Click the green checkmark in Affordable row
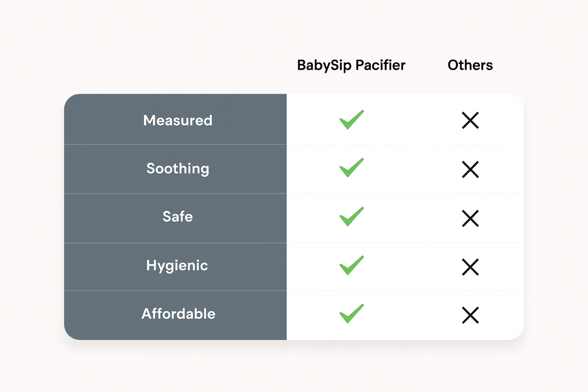Image resolution: width=588 pixels, height=392 pixels. tap(351, 314)
